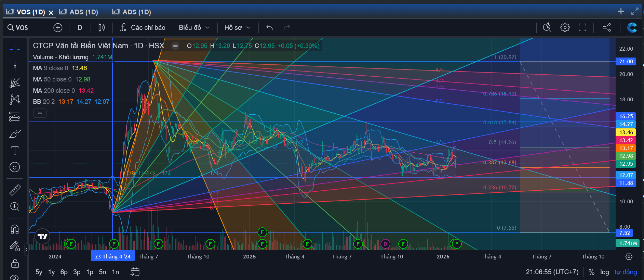Open the pattern drawing tools
Screen dimensions: 644x280
[15, 100]
